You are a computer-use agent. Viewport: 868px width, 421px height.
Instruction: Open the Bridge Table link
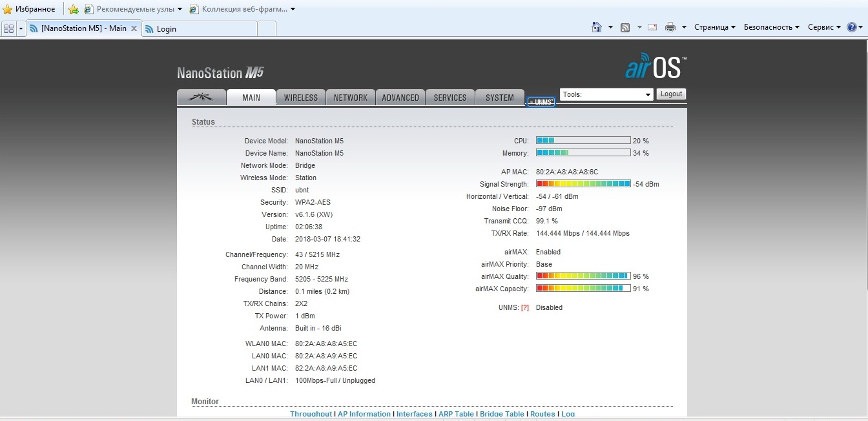point(502,414)
